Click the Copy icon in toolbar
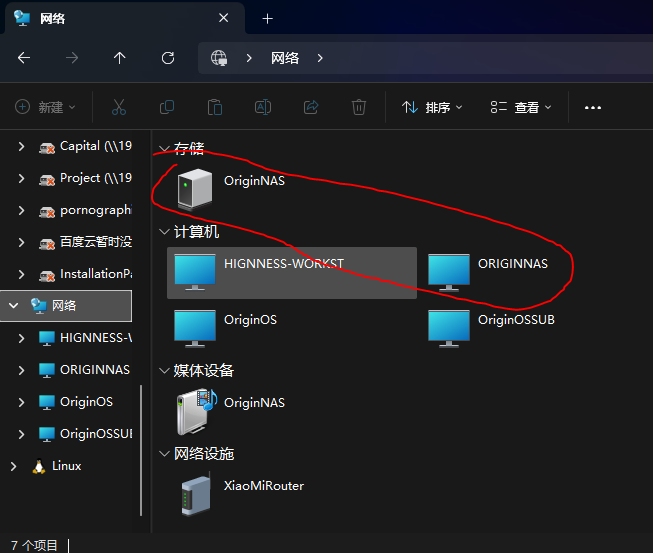This screenshot has width=653, height=553. tap(167, 107)
